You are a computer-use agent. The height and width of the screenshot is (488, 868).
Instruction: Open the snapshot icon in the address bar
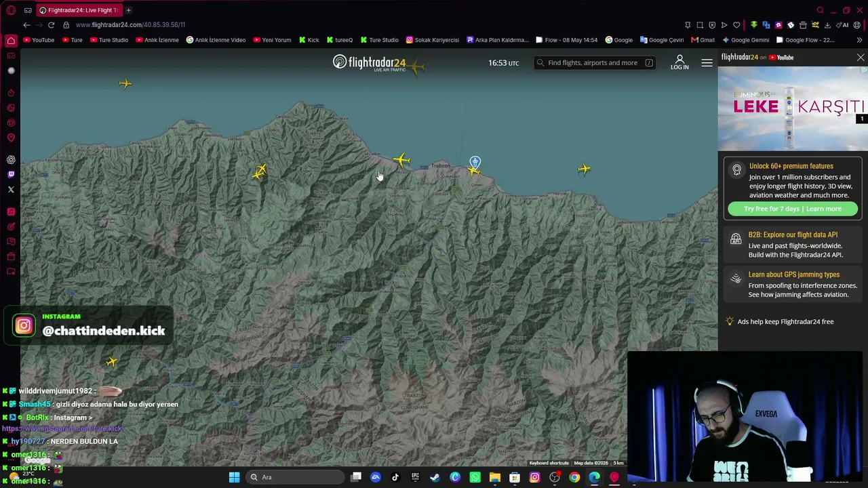[x=700, y=25]
